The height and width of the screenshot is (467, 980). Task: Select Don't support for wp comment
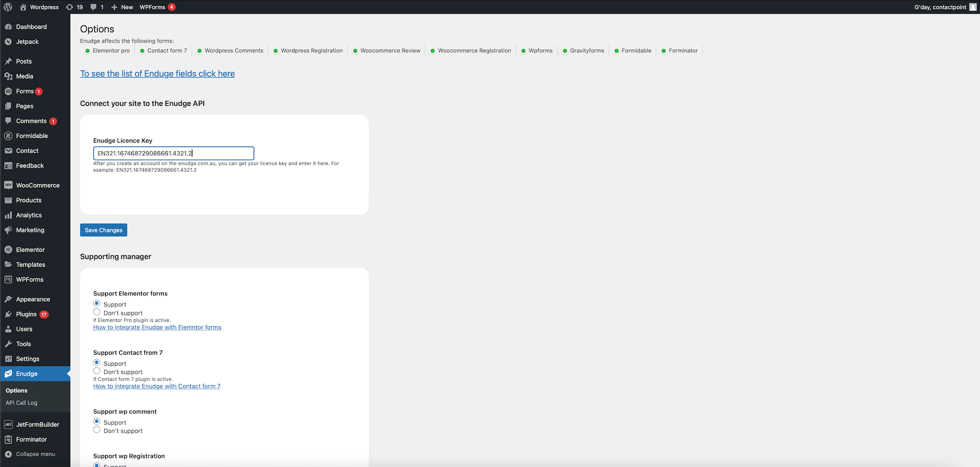pyautogui.click(x=96, y=430)
